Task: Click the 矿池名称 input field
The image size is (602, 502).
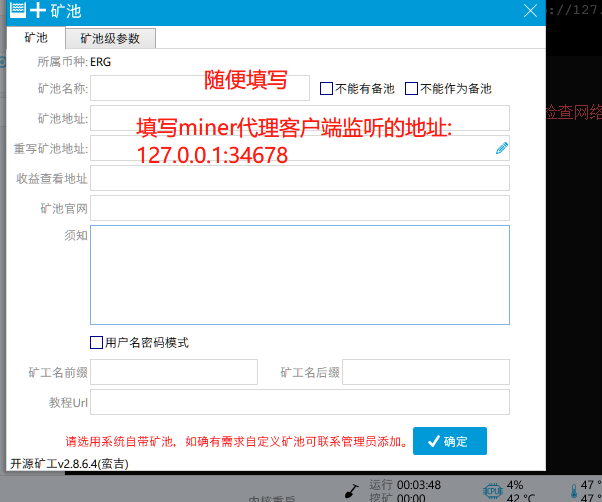Action: 200,88
